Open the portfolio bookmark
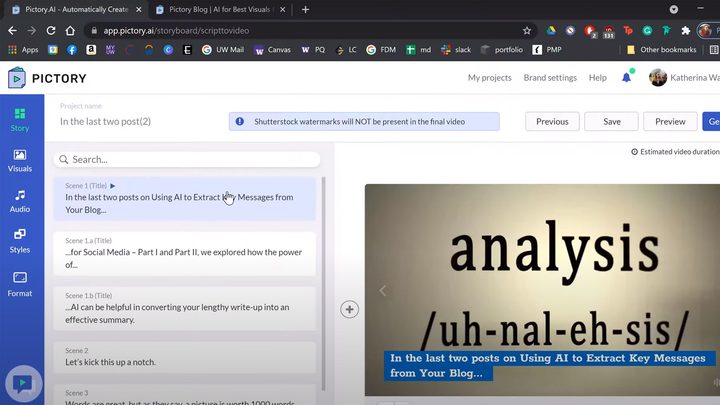 click(x=501, y=50)
